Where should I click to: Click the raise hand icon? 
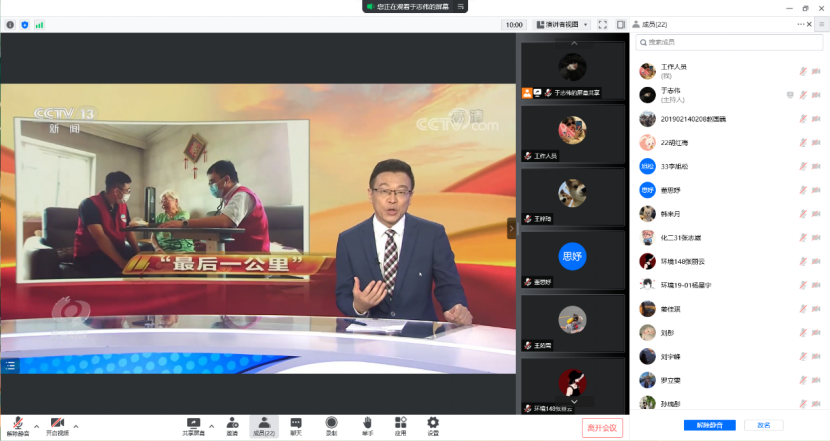pyautogui.click(x=367, y=425)
